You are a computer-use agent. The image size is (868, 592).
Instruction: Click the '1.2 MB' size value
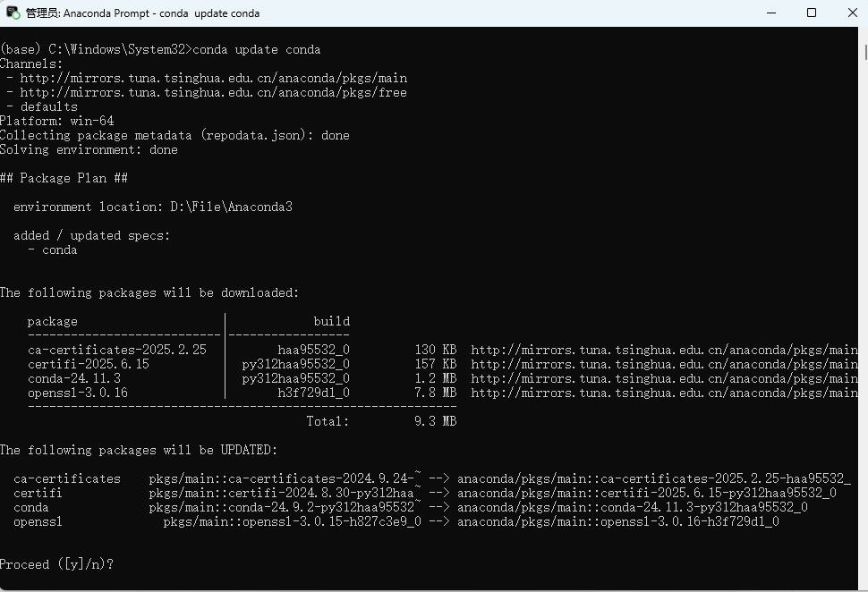[436, 379]
